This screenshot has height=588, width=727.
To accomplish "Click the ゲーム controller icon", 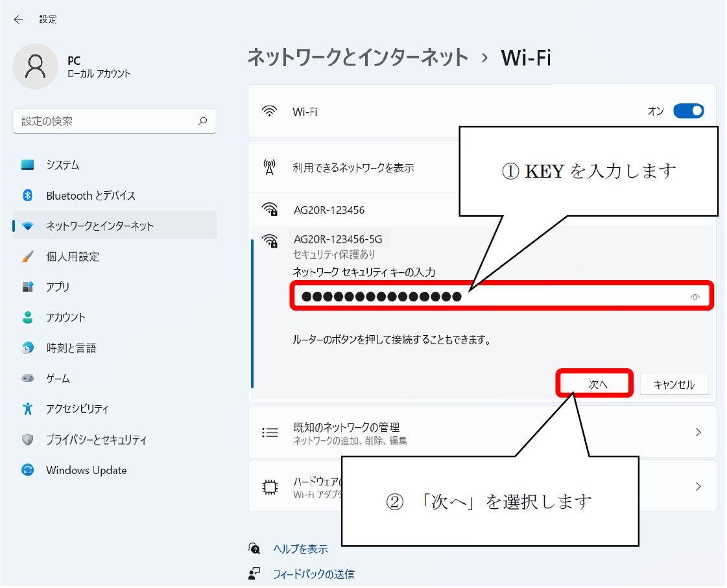I will 27,379.
